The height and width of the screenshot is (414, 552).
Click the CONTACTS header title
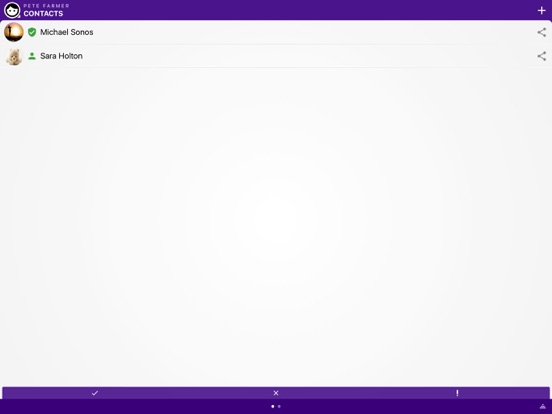click(43, 13)
